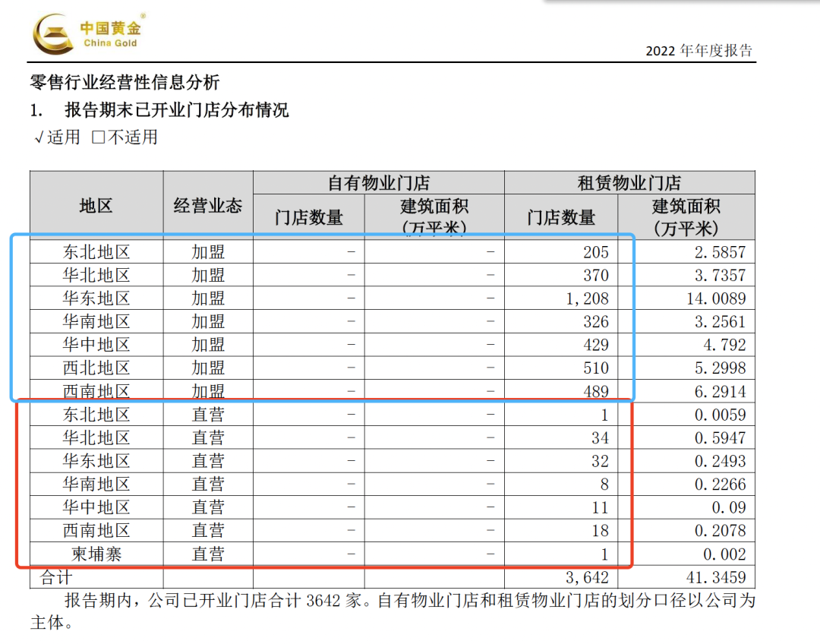The height and width of the screenshot is (644, 820).
Task: Select the 自有物业门店 header cell
Action: click(378, 183)
